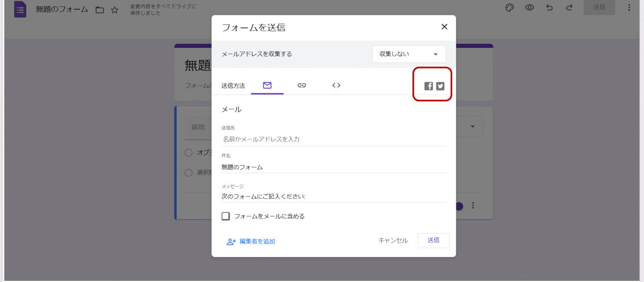Viewport: 644px width, 282px height.
Task: Enable フォームをメールに含める checkbox
Action: tap(226, 216)
